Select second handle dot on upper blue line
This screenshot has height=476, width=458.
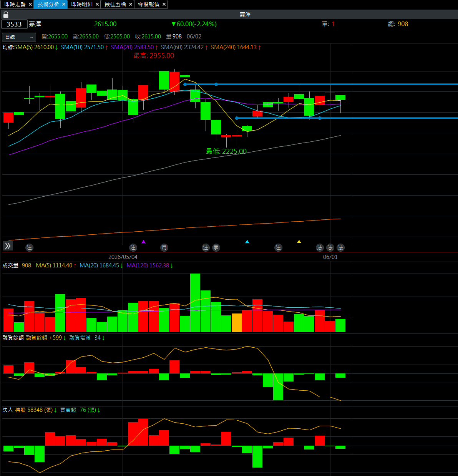216,84
